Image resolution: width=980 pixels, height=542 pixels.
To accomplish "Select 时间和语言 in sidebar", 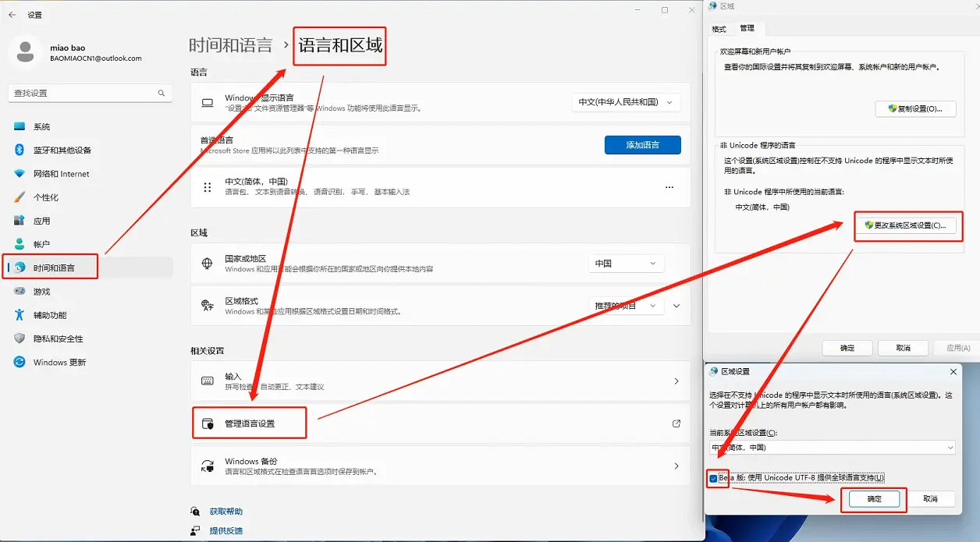I will point(54,267).
